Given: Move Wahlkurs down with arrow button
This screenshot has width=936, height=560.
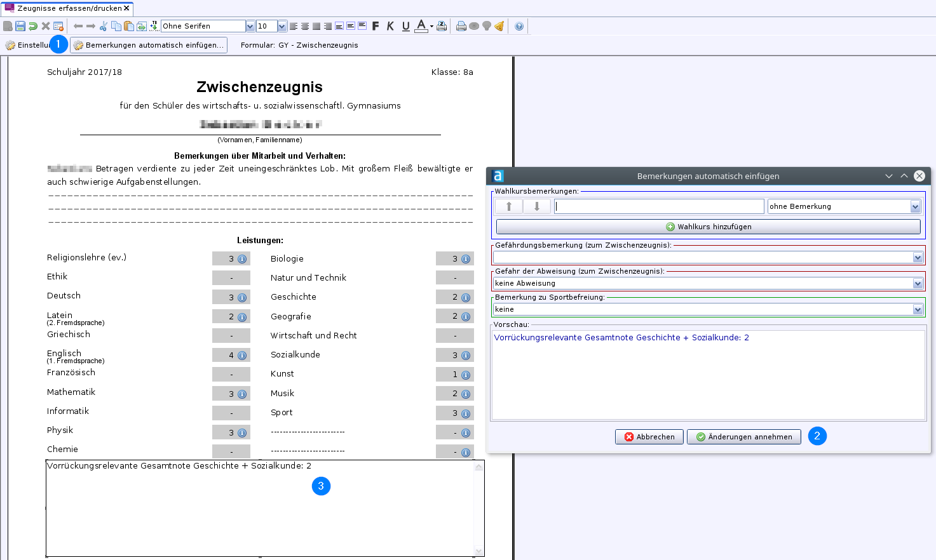Looking at the screenshot, I should (537, 206).
